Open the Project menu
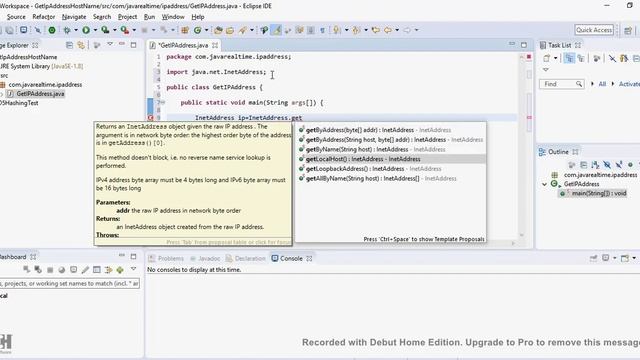This screenshot has width=640, height=360. coord(127,17)
